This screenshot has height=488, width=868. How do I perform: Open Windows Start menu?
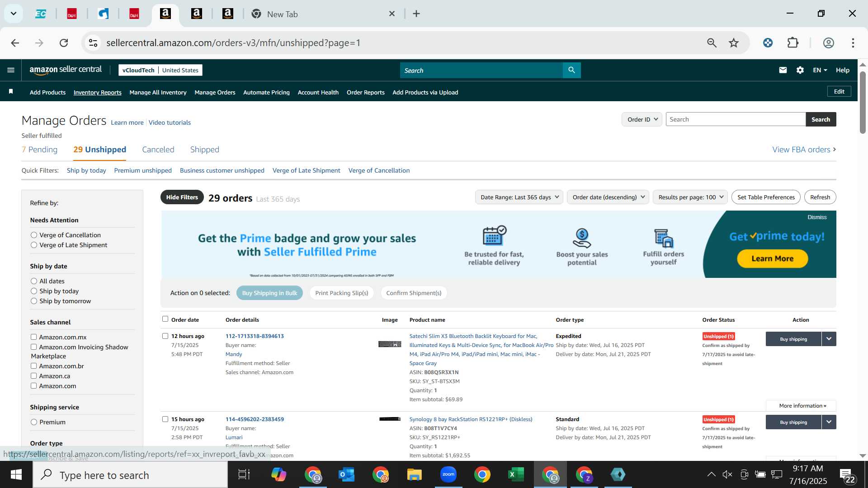[16, 475]
